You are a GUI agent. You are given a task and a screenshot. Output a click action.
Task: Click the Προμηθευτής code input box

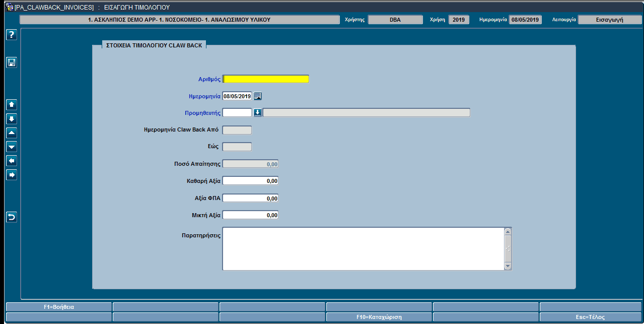click(237, 113)
